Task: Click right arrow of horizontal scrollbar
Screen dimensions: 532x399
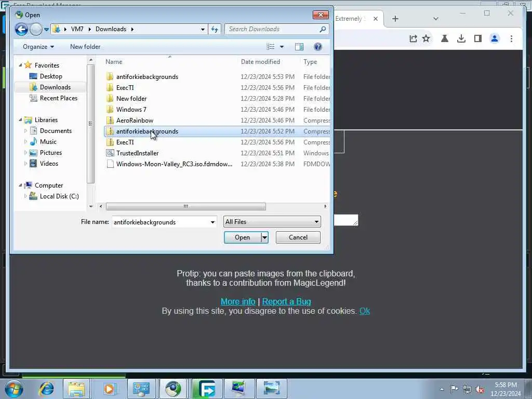Action: coord(325,206)
